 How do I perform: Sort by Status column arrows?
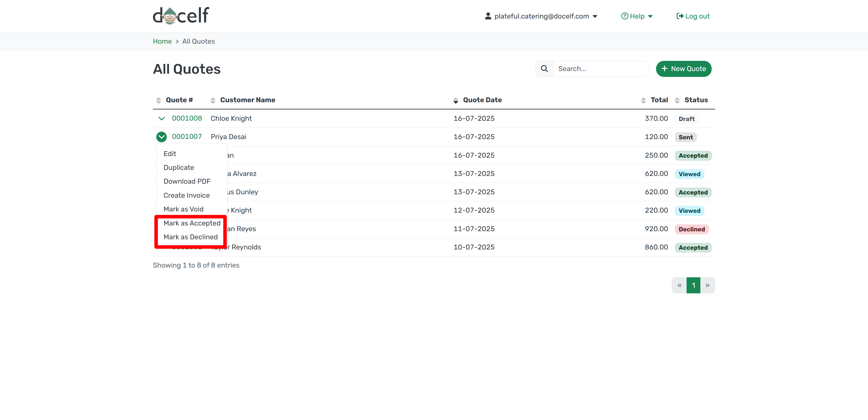click(677, 100)
